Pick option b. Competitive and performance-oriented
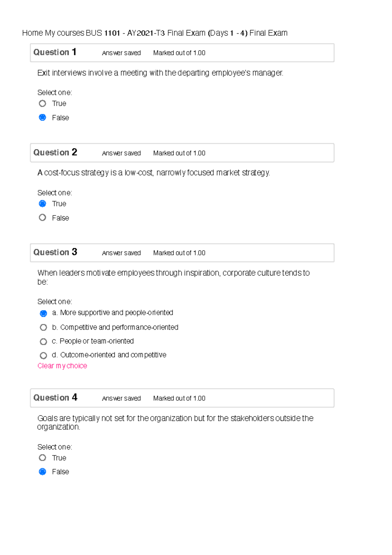 43,327
